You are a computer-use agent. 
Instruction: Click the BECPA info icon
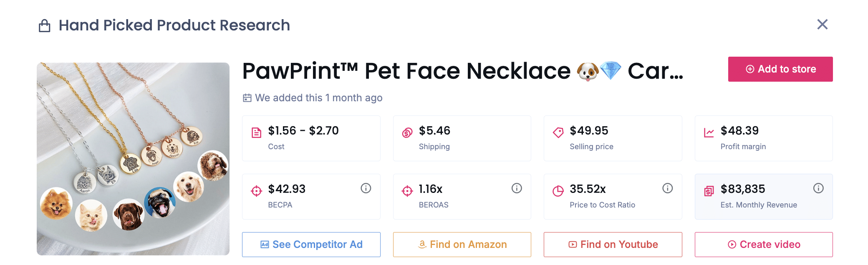(366, 188)
